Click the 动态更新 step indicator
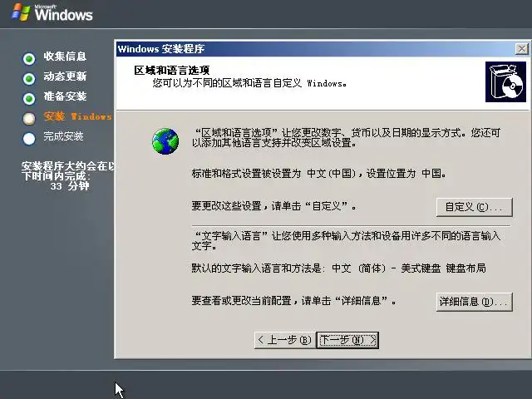Viewport: 532px width, 399px height. (29, 79)
